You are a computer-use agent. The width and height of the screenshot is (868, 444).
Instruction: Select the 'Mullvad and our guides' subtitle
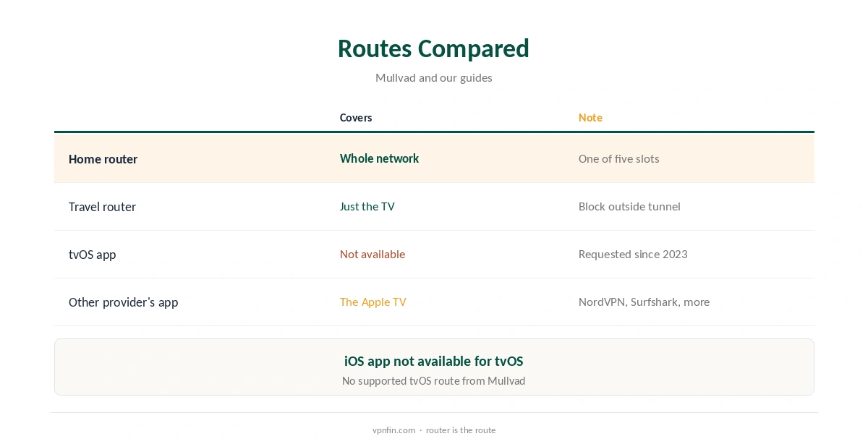click(434, 77)
